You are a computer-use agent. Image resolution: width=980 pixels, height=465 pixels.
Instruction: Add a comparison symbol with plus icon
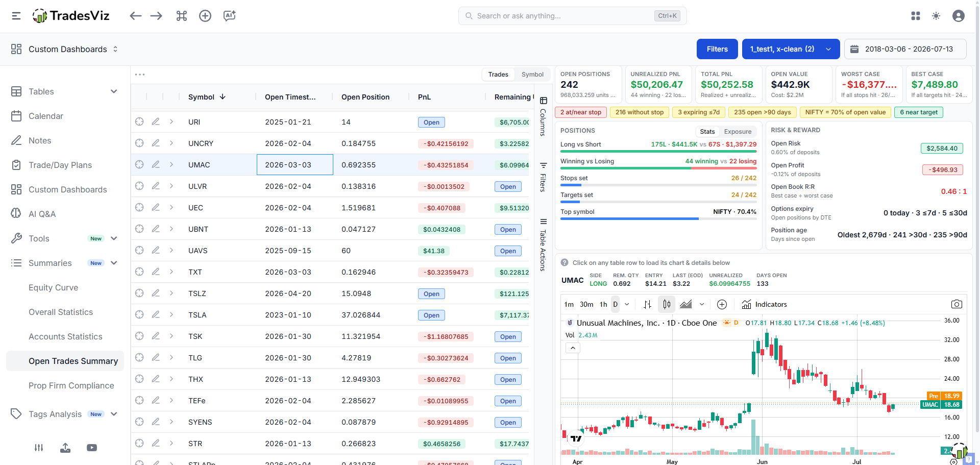pos(722,304)
